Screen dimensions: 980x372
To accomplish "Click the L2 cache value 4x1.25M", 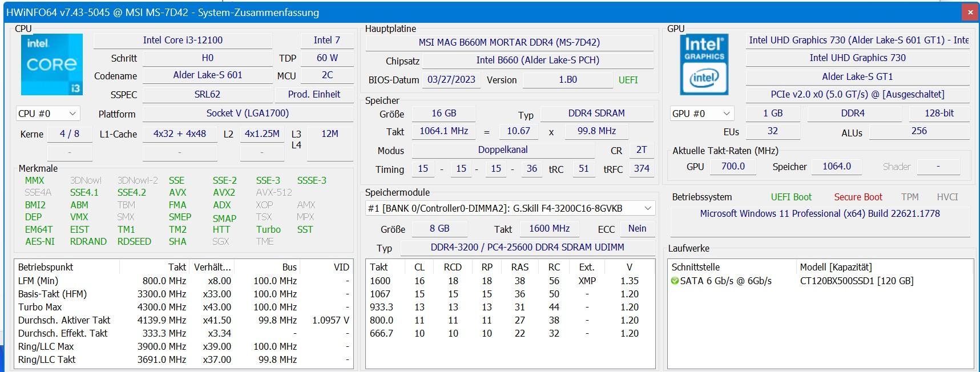I will [262, 134].
